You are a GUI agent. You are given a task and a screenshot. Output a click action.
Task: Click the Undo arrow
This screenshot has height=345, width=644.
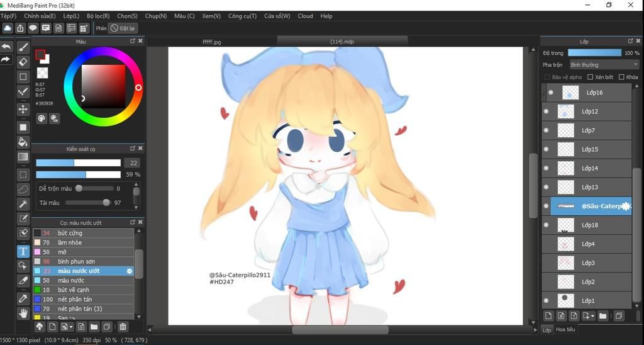(x=6, y=47)
